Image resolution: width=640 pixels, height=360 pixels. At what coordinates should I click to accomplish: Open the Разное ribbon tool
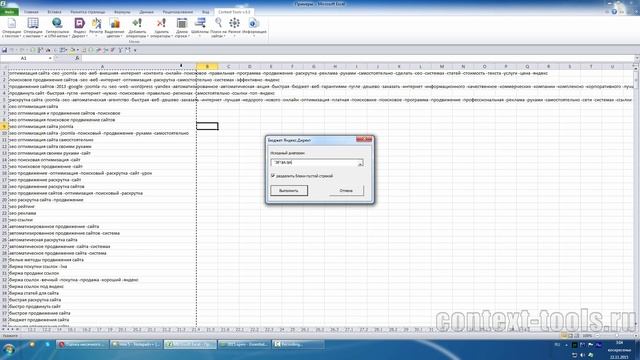(234, 28)
